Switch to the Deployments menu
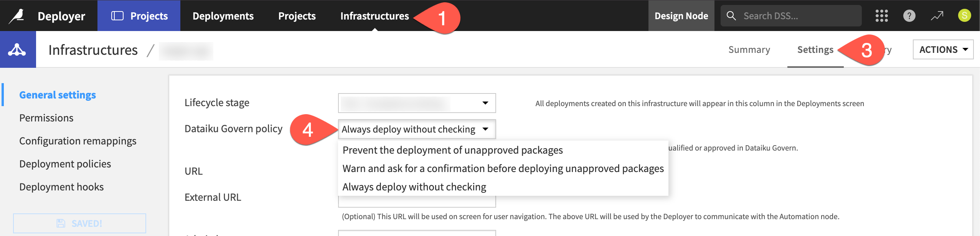This screenshot has width=980, height=236. (x=223, y=16)
